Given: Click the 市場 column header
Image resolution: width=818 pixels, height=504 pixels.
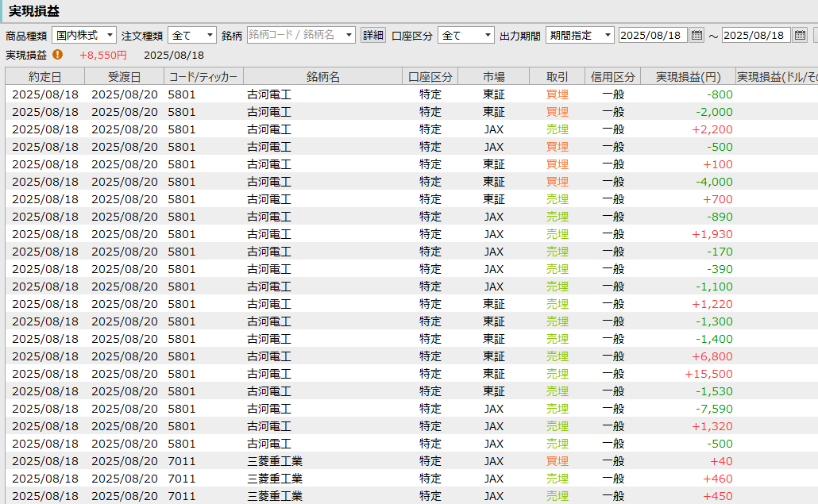Looking at the screenshot, I should (x=493, y=77).
